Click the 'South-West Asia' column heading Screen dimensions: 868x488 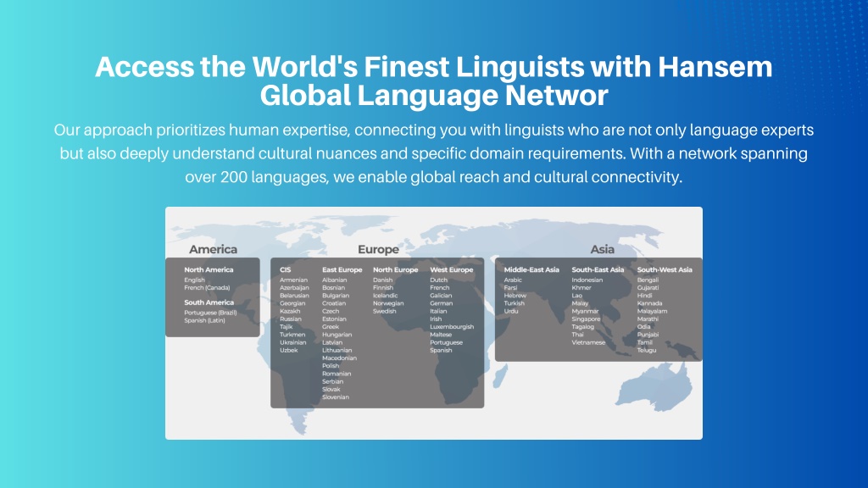665,270
